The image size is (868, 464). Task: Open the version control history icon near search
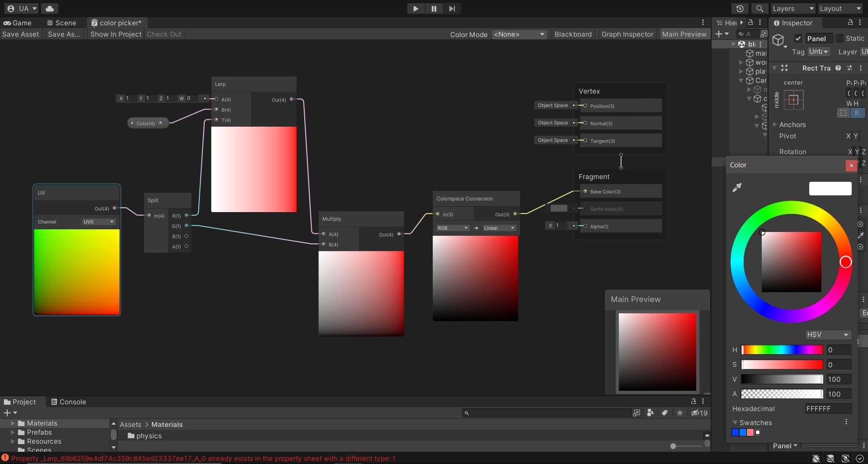[741, 8]
